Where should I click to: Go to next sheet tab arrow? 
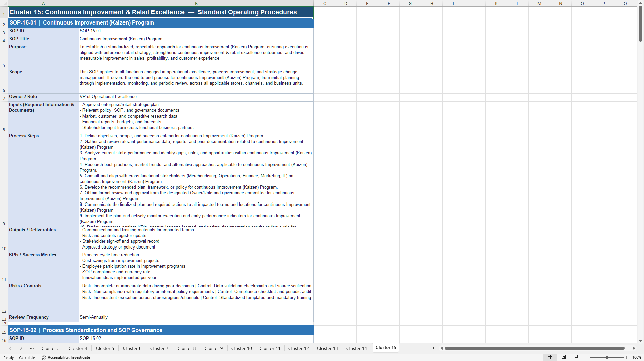pos(21,348)
